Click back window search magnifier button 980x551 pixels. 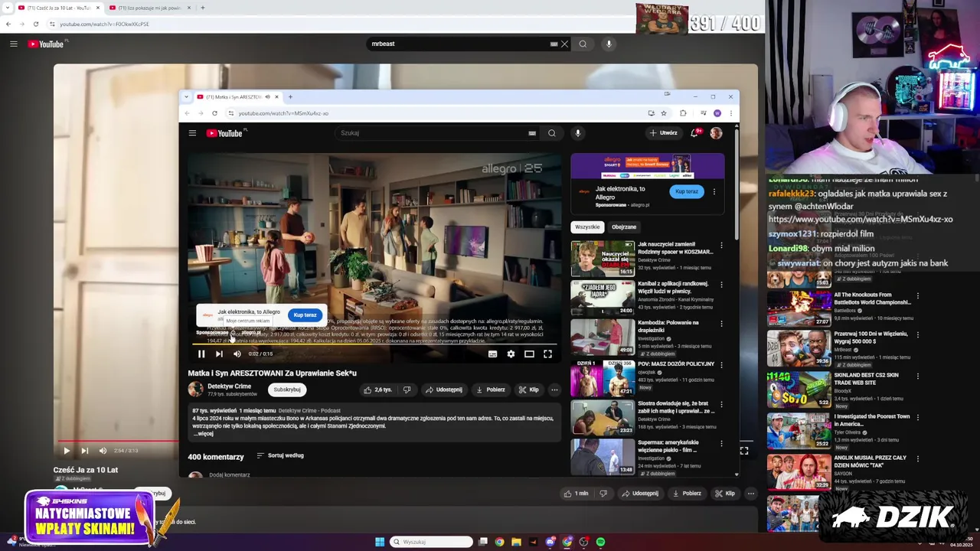583,44
